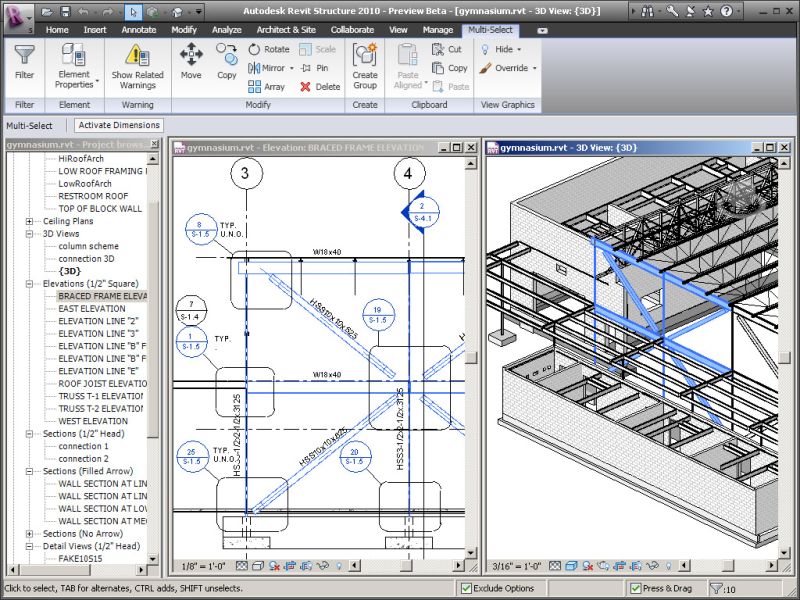This screenshot has width=800, height=600.
Task: Click the Cut scissors tool in Clipboard panel
Action: point(446,49)
